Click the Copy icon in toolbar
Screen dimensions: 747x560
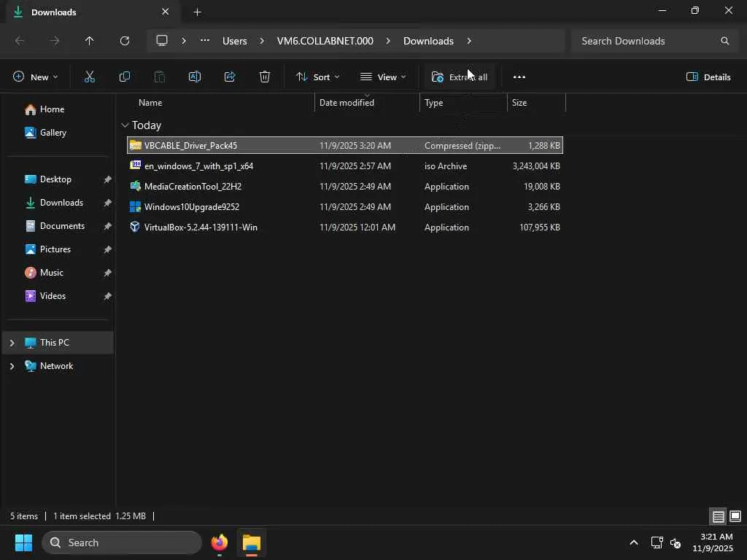(124, 77)
